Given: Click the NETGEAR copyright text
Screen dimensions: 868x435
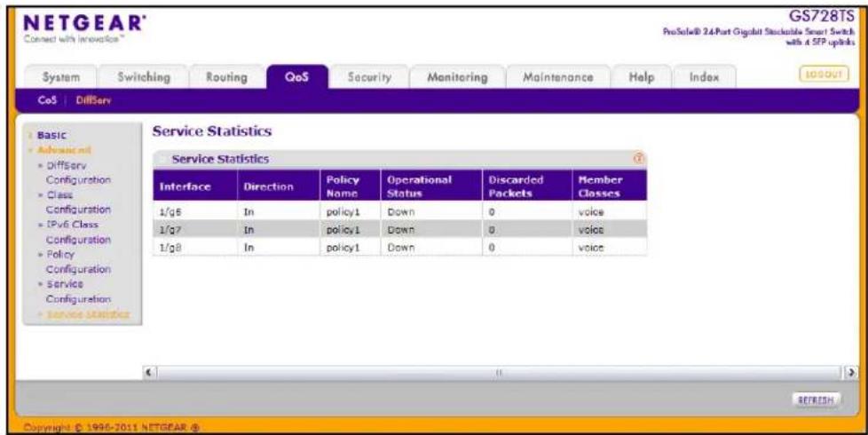Looking at the screenshot, I should point(113,427).
